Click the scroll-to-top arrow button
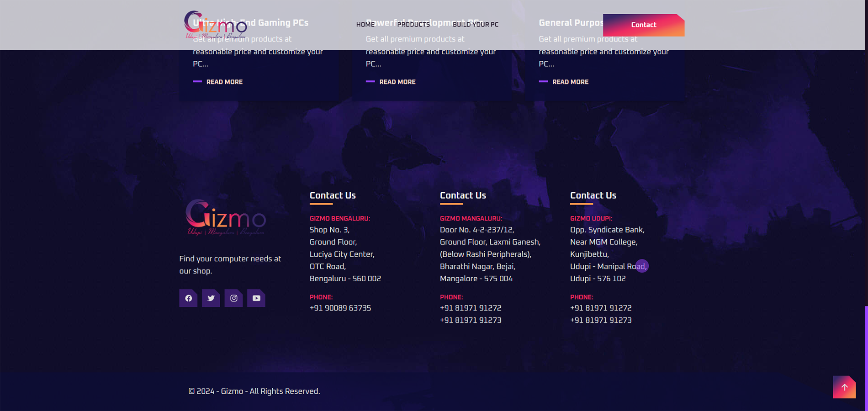The width and height of the screenshot is (868, 411). click(x=844, y=387)
